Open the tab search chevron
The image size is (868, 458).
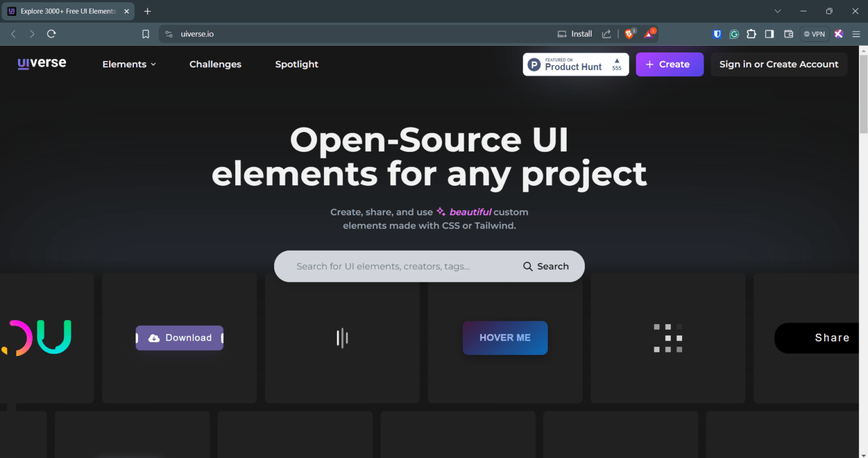778,11
